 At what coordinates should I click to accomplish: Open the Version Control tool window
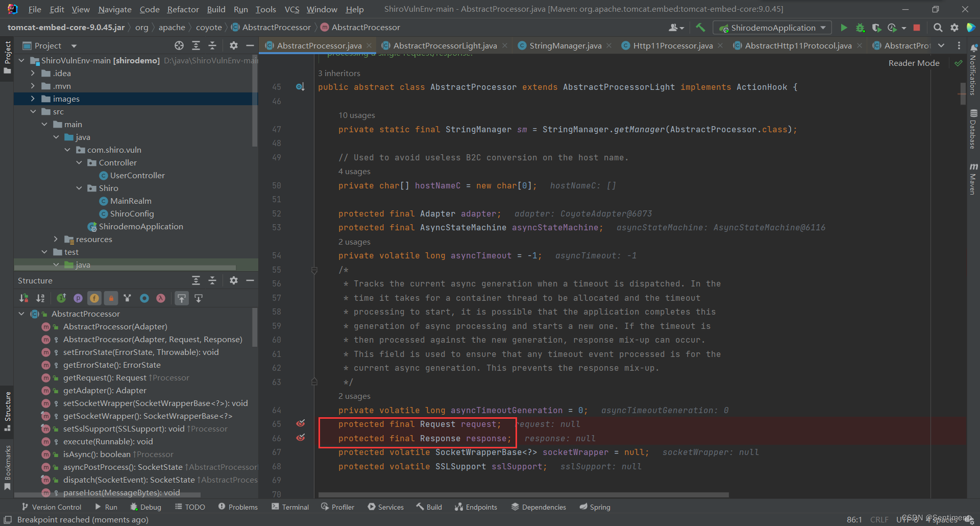51,507
